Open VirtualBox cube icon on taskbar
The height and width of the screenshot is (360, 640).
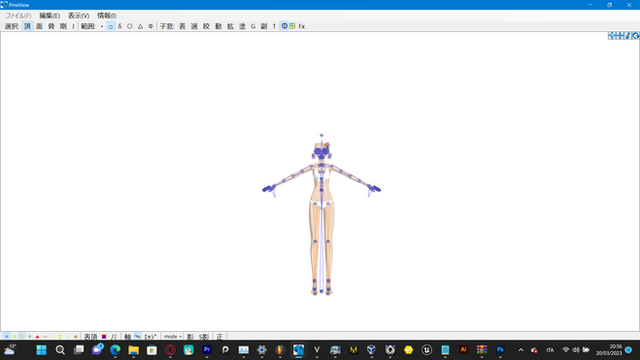(371, 350)
